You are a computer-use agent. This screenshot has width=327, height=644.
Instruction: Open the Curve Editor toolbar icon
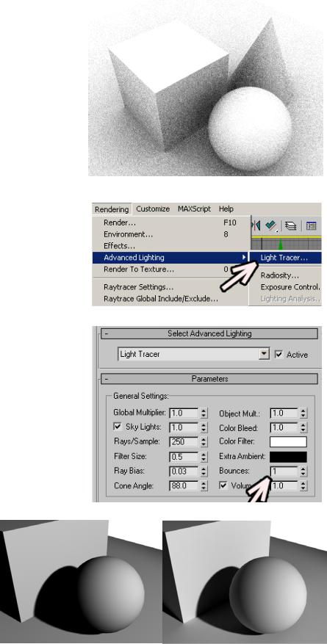[x=312, y=225]
